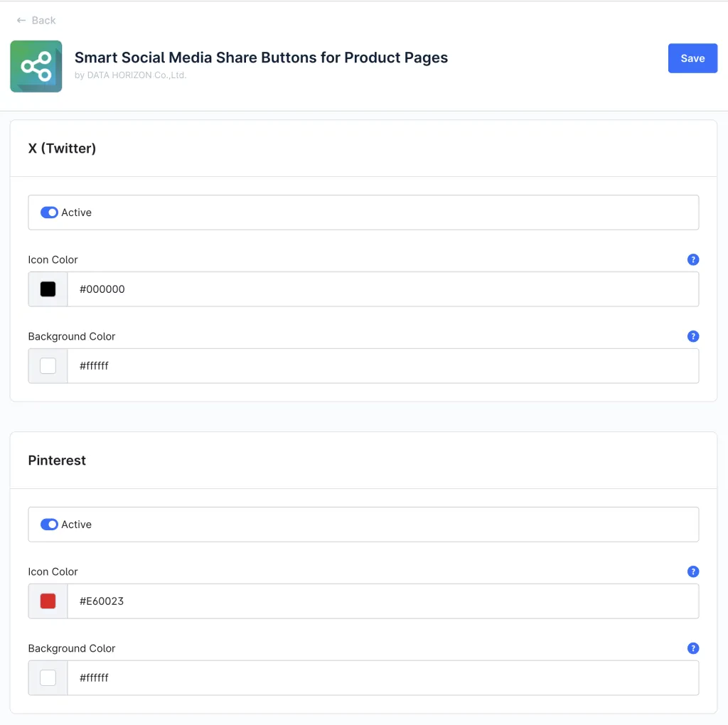This screenshot has width=728, height=725.
Task: Click Pinterest background color #ffffff field
Action: click(x=382, y=678)
